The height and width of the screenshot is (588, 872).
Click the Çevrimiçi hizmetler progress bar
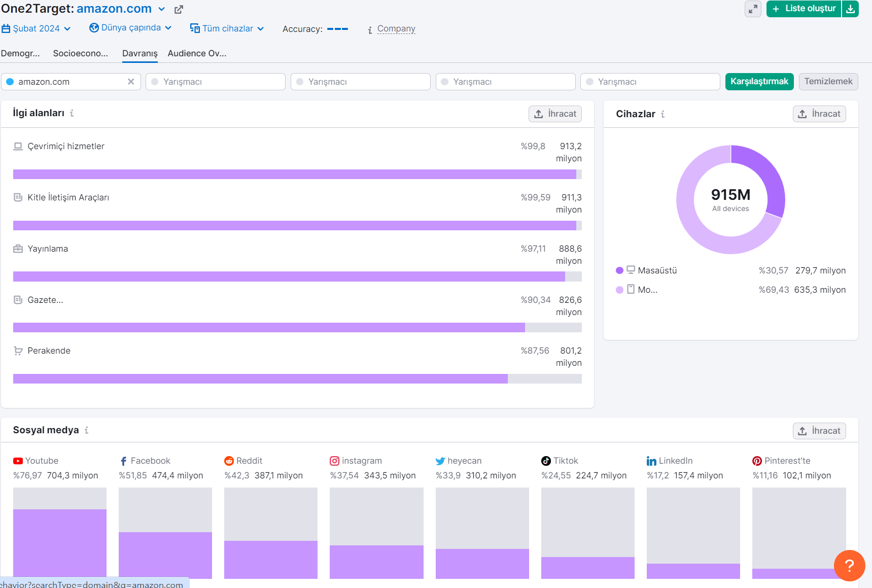pyautogui.click(x=297, y=175)
